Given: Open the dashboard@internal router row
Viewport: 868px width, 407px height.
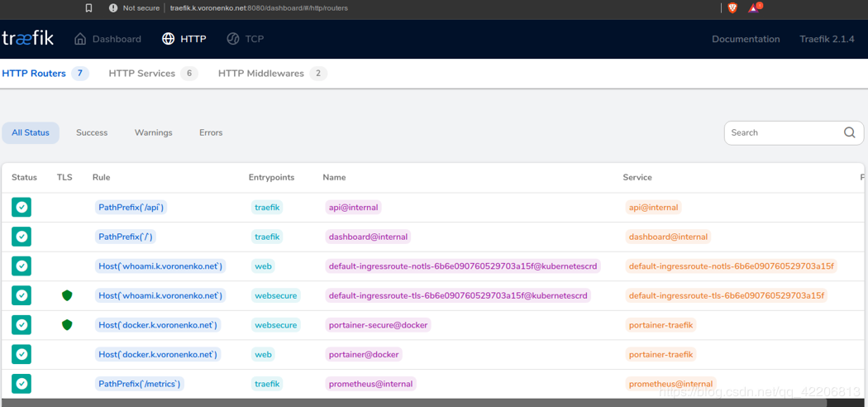Looking at the screenshot, I should point(368,237).
